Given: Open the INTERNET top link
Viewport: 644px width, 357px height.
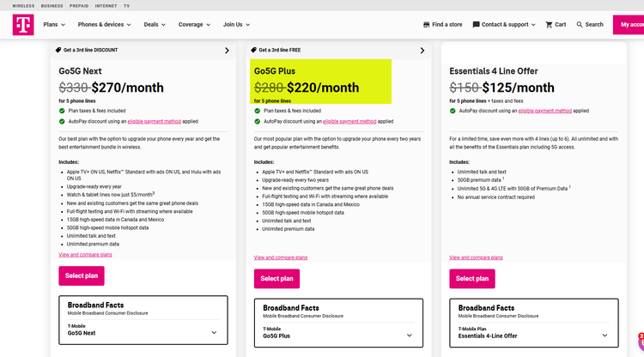Looking at the screenshot, I should (106, 6).
